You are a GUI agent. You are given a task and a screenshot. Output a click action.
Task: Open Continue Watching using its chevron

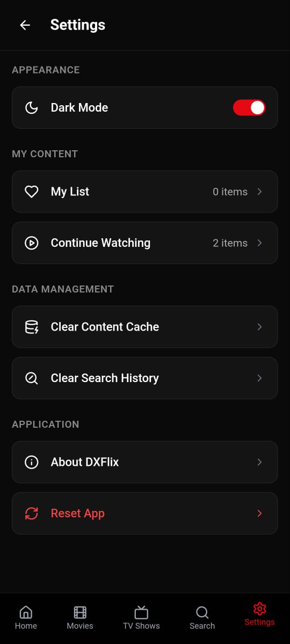[x=259, y=243]
